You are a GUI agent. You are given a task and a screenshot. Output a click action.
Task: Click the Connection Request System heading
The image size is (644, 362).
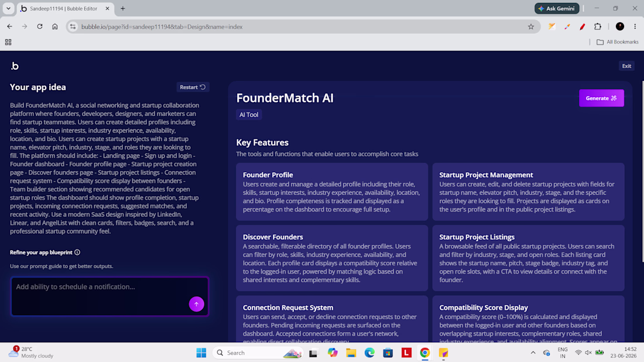point(288,308)
